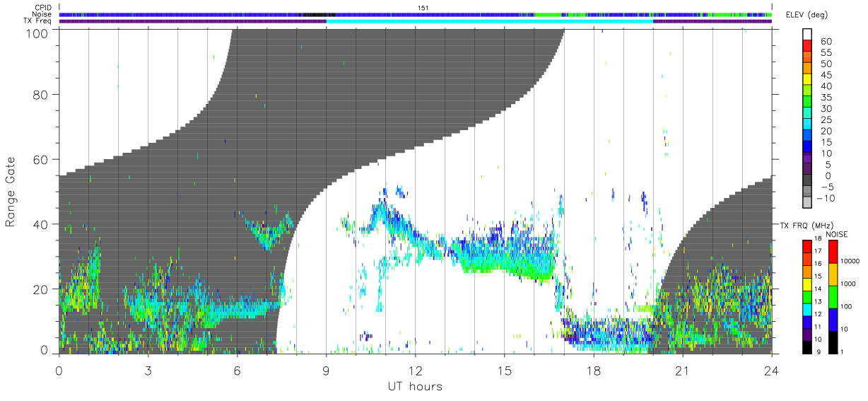Click the 24 tick label on UT axis

(771, 370)
